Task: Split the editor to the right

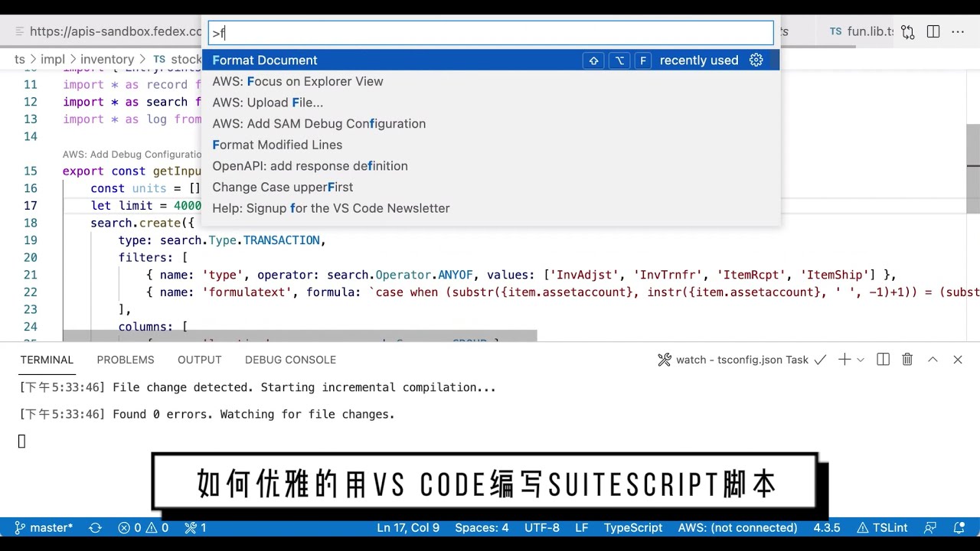Action: click(x=933, y=32)
